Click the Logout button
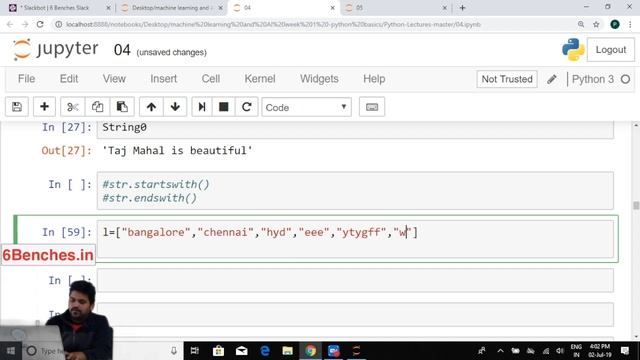Screen dimensions: 640x360 [x=611, y=50]
